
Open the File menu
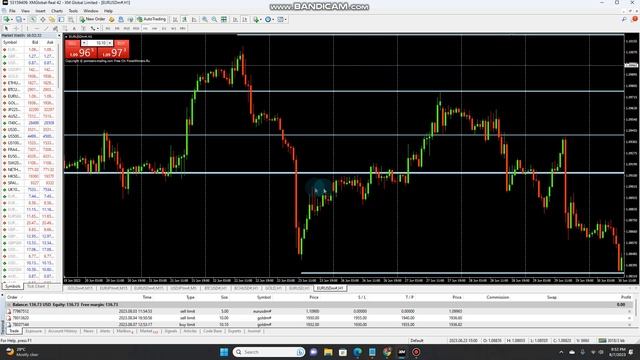point(12,11)
